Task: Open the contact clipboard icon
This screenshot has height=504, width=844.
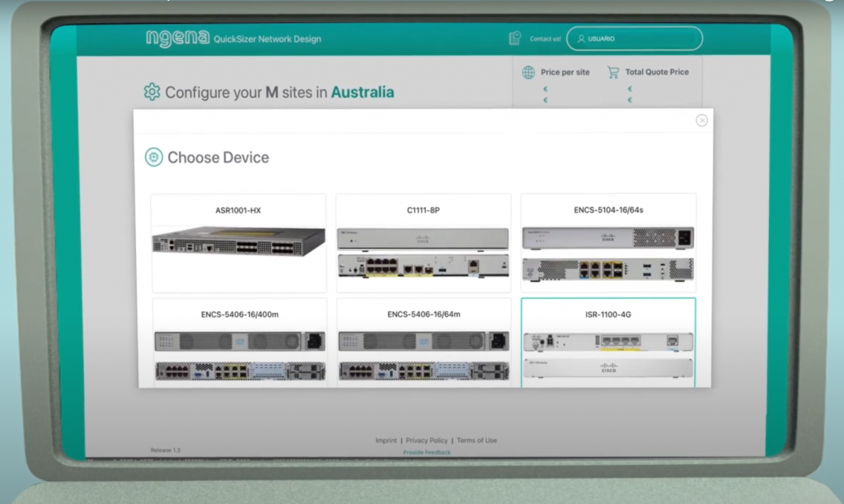Action: pos(515,38)
